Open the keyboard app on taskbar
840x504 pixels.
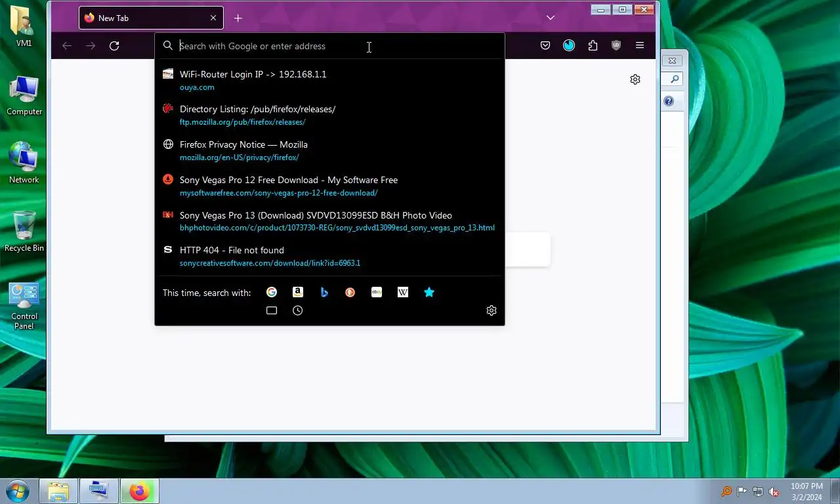pos(99,492)
